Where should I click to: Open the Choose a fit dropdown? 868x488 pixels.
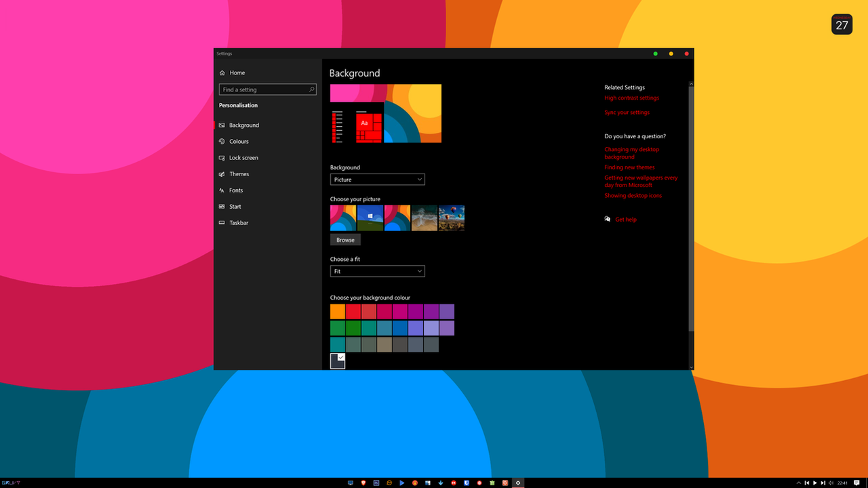378,271
